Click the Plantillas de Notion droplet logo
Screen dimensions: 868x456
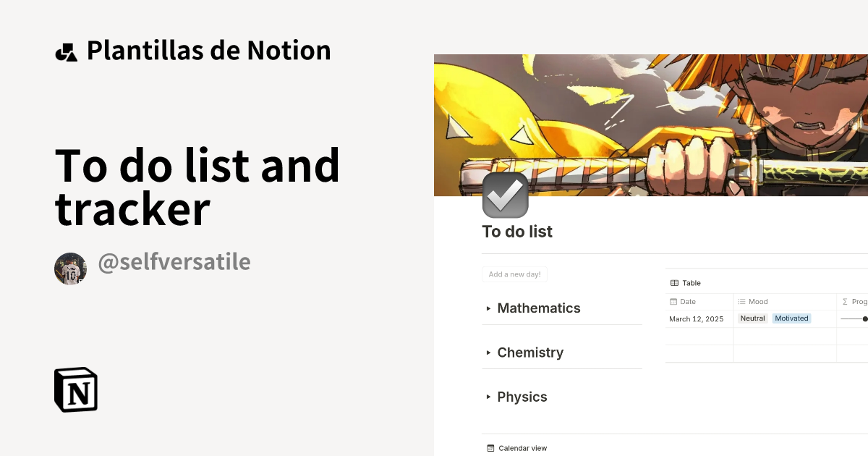pyautogui.click(x=66, y=50)
